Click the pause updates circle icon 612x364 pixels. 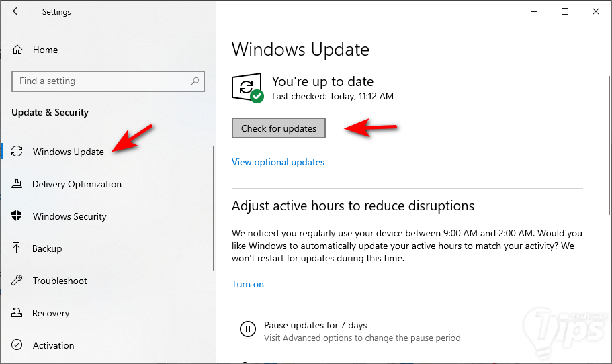247,329
